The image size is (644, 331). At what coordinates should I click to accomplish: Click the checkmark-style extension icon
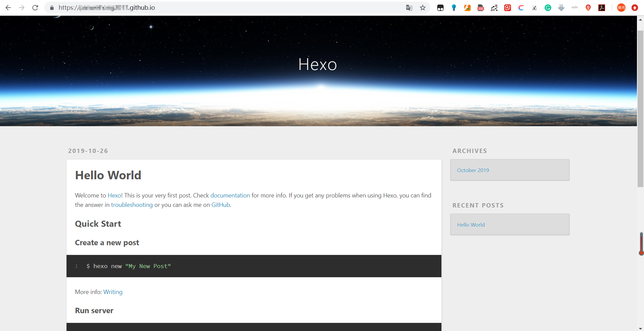[x=534, y=7]
